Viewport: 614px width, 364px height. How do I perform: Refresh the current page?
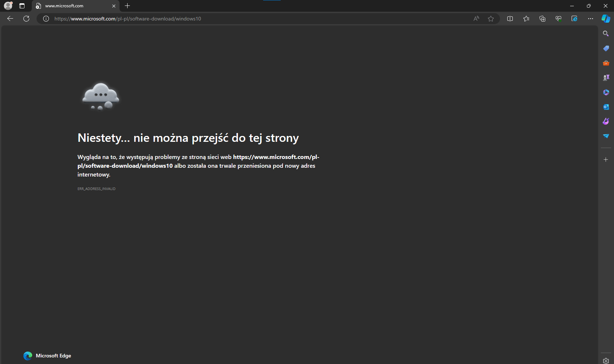click(26, 19)
